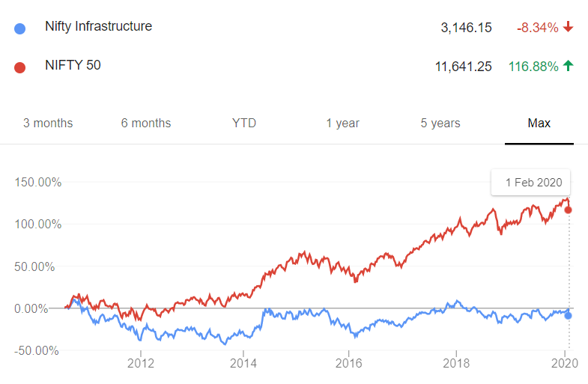Viewport: 588px width, 384px height.
Task: Click the red down arrow beside -8.34%
Action: point(568,27)
